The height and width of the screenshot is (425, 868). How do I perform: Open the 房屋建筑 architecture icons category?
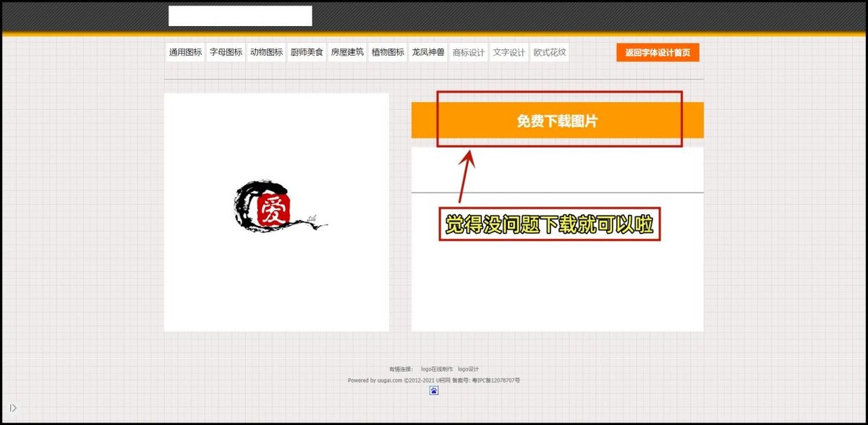pyautogui.click(x=347, y=51)
